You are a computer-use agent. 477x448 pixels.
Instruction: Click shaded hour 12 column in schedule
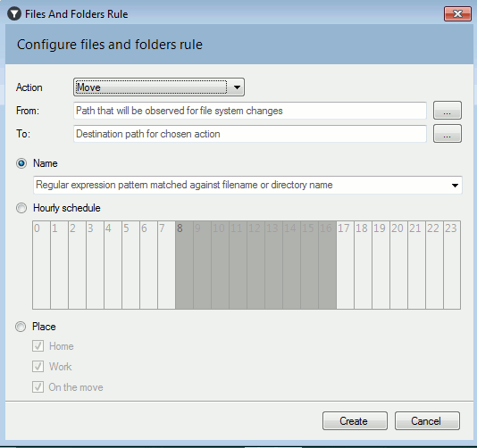(255, 265)
